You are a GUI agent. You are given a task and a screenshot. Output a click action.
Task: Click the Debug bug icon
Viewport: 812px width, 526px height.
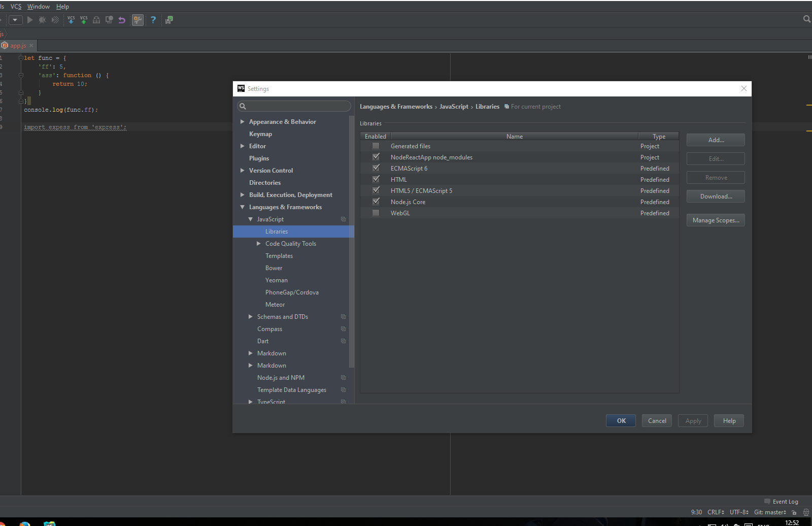tap(43, 20)
